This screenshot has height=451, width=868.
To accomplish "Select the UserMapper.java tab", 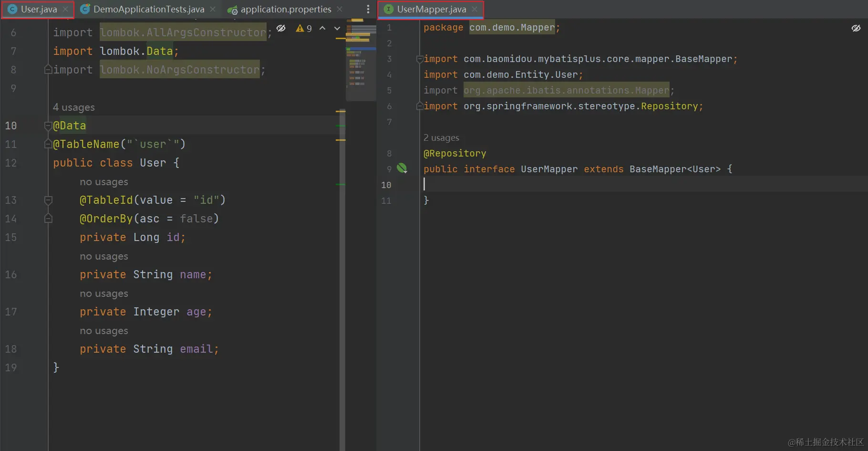I will (431, 9).
